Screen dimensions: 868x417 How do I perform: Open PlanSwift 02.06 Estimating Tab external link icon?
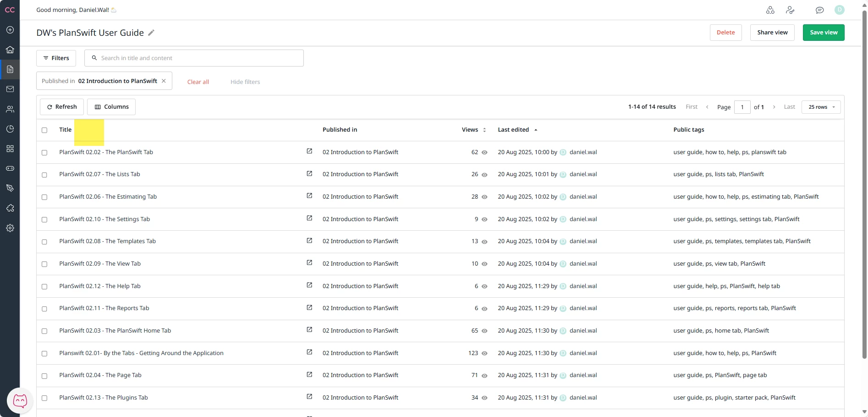(x=309, y=196)
